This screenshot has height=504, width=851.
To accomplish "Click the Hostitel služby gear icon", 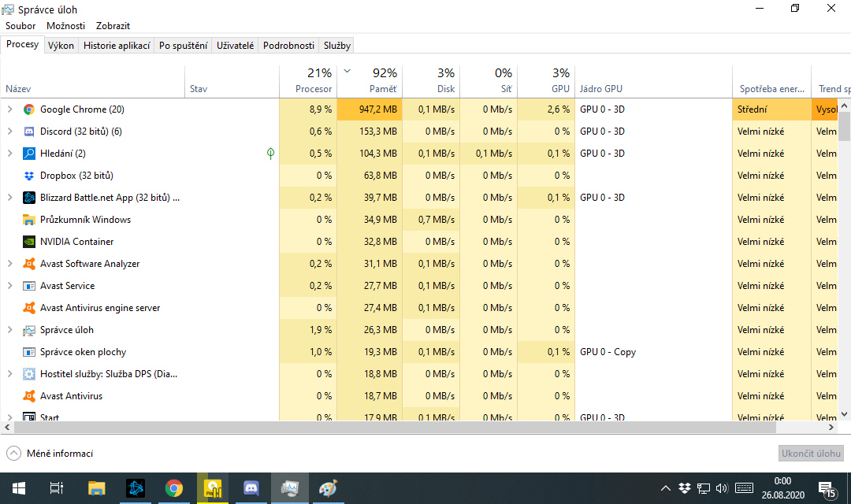I will click(29, 374).
